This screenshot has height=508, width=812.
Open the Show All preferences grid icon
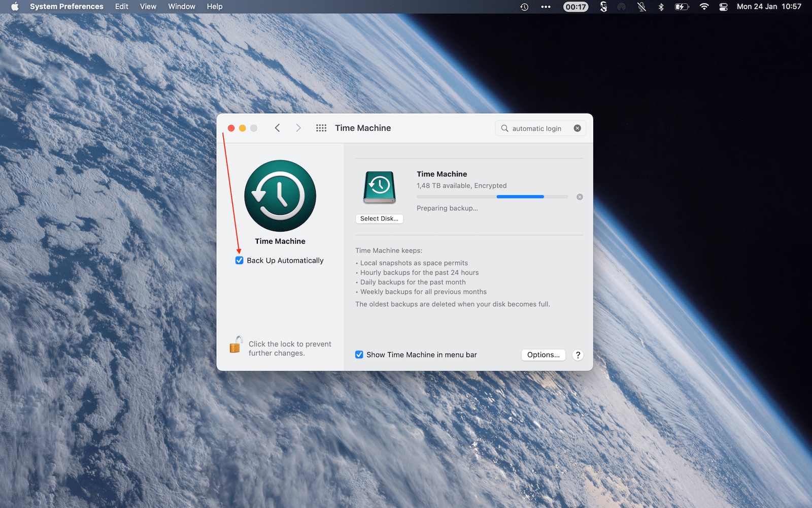(321, 128)
